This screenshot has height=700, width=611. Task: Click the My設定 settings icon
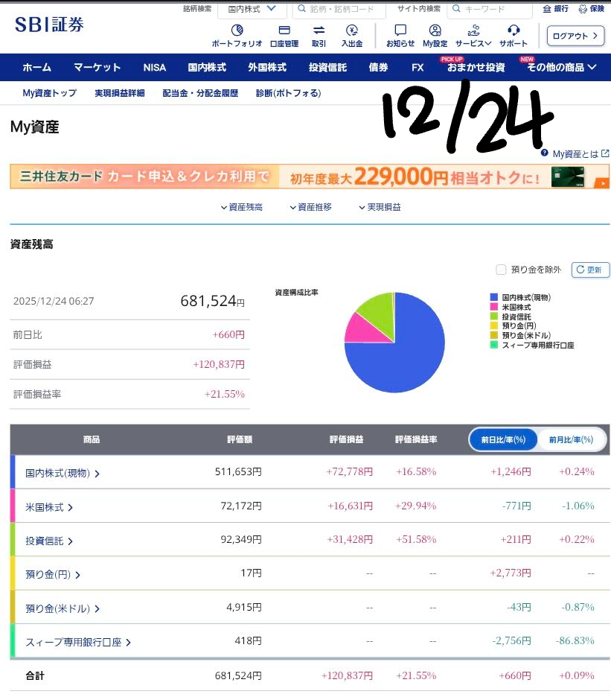point(435,31)
